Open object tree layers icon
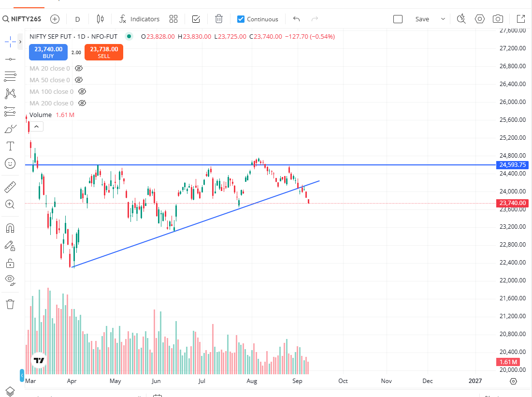Image resolution: width=532 pixels, height=397 pixels. 10,392
